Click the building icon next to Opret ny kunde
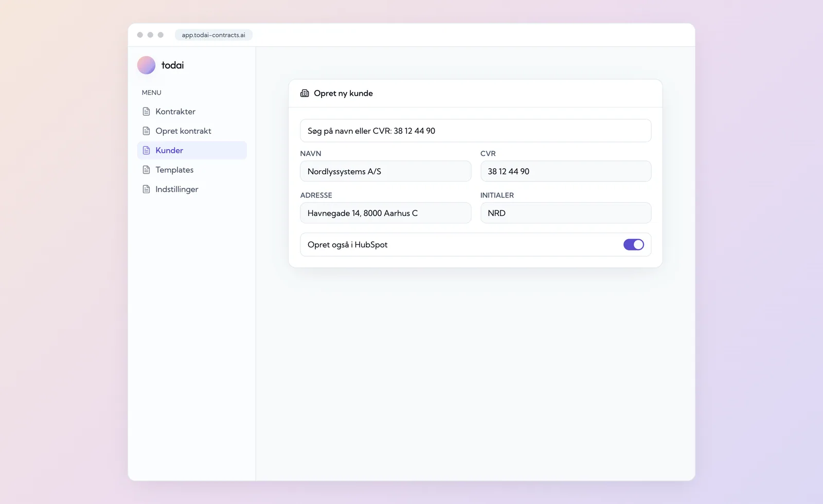 tap(305, 93)
